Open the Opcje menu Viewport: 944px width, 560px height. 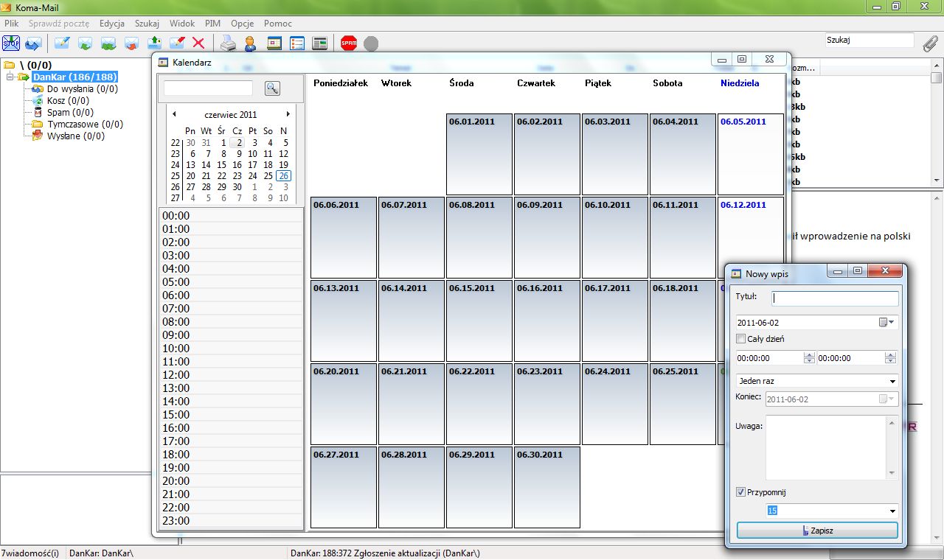[x=243, y=24]
